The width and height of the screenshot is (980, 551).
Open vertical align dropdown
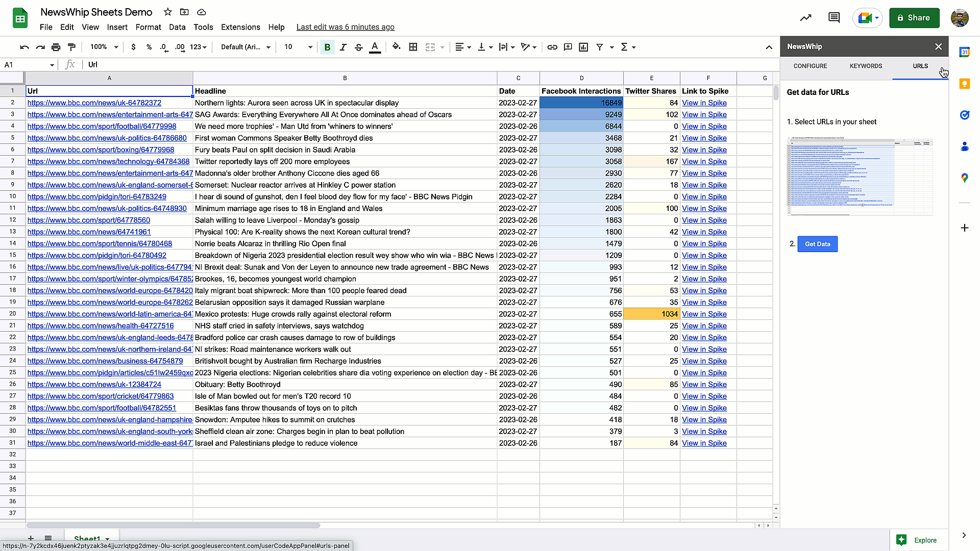tap(484, 47)
